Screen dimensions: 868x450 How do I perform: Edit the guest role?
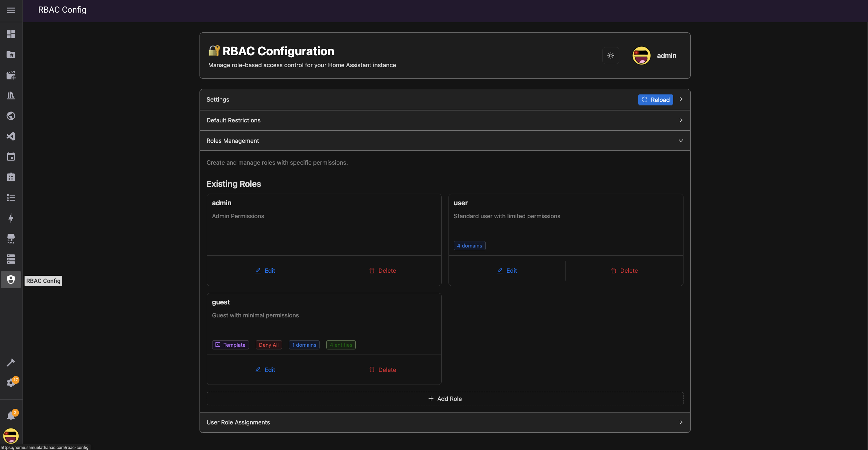(x=265, y=370)
